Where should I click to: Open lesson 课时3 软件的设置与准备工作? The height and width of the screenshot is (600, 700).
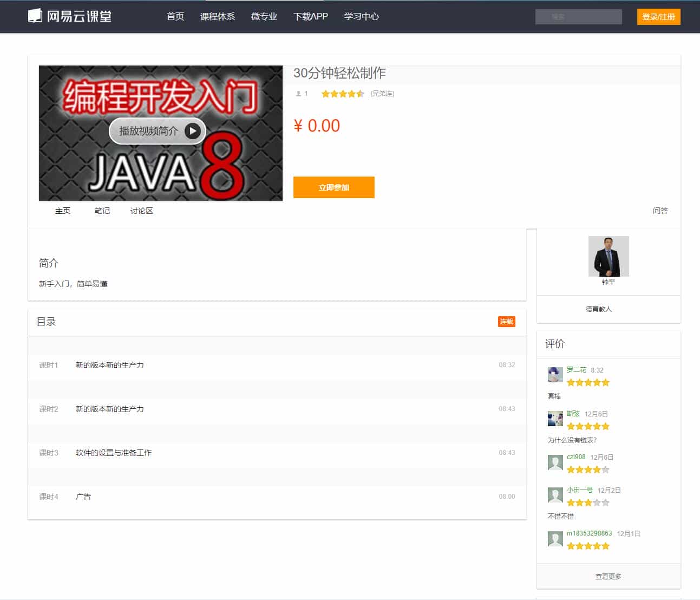pyautogui.click(x=277, y=453)
